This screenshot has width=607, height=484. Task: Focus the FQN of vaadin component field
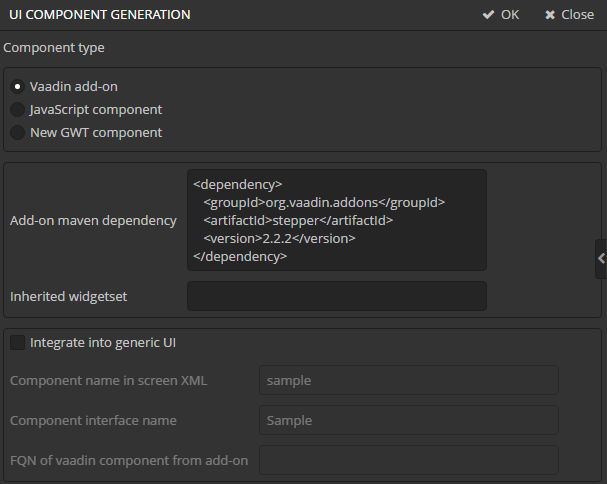pos(408,460)
